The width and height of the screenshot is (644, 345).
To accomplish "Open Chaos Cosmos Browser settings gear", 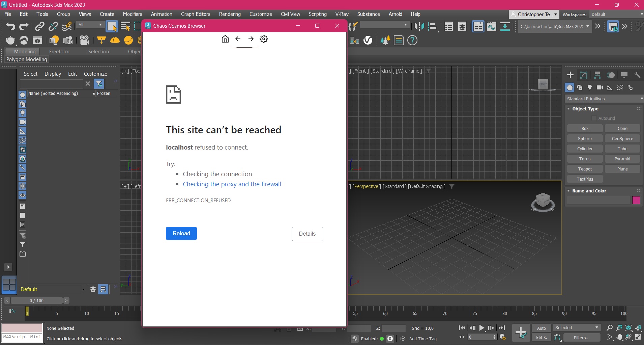I will pyautogui.click(x=264, y=39).
